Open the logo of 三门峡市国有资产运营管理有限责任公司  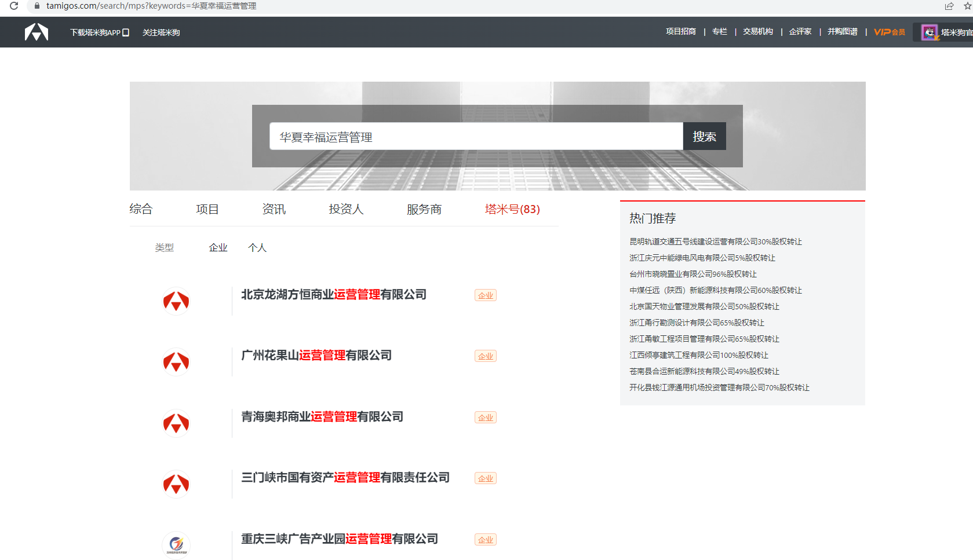176,484
